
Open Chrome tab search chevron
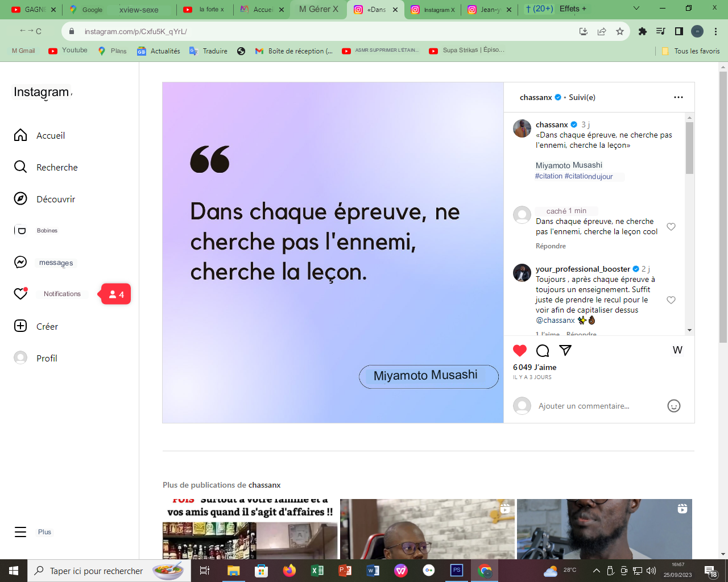[636, 9]
